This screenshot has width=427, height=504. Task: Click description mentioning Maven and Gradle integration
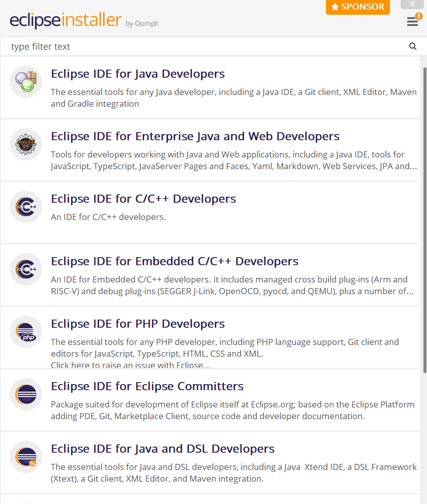[234, 98]
